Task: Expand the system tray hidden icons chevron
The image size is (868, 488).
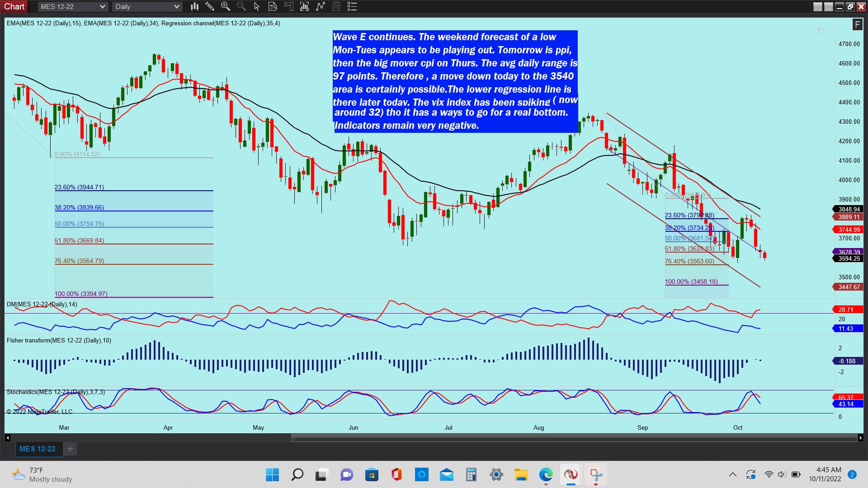Action: pyautogui.click(x=733, y=474)
